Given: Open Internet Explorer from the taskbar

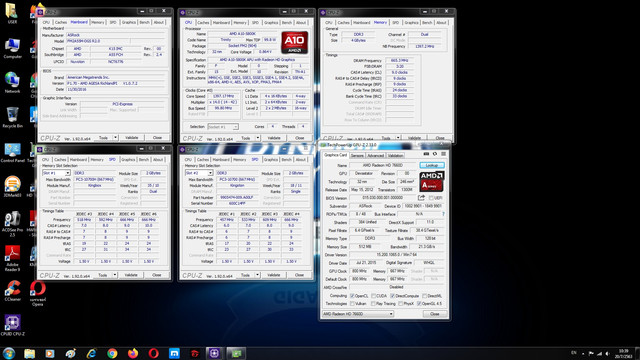Looking at the screenshot, I should tap(91, 353).
